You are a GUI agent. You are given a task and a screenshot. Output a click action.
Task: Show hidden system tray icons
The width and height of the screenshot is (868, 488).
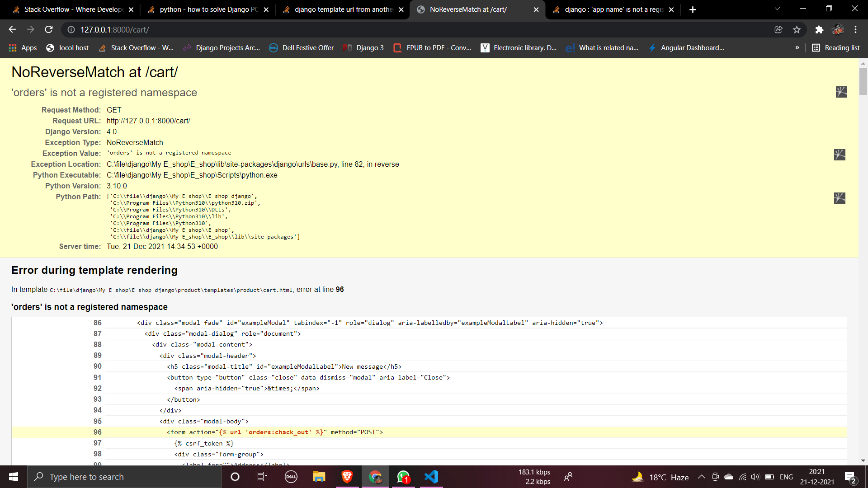(x=702, y=477)
